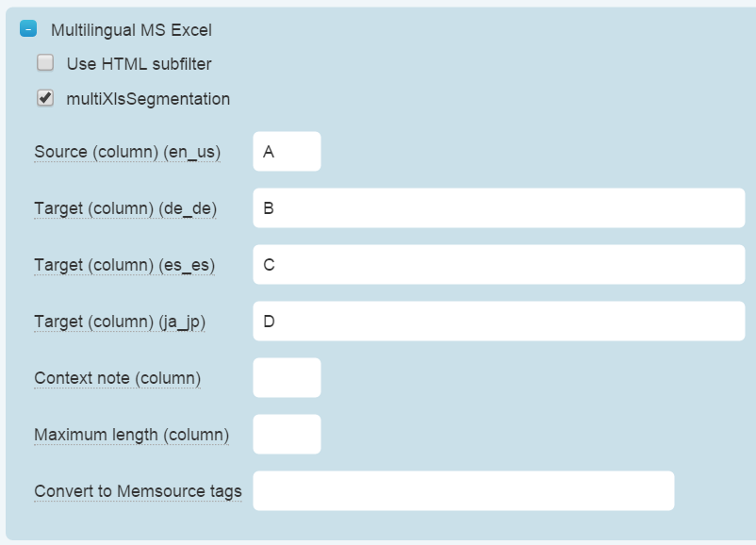Click the Multilingual MS Excel heading
The height and width of the screenshot is (545, 756).
(x=131, y=30)
